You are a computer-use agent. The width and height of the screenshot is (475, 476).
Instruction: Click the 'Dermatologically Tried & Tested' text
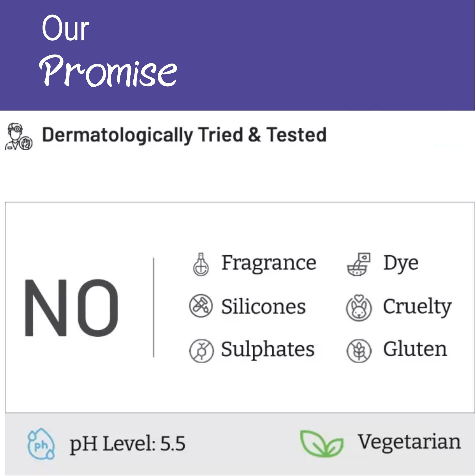pos(184,135)
